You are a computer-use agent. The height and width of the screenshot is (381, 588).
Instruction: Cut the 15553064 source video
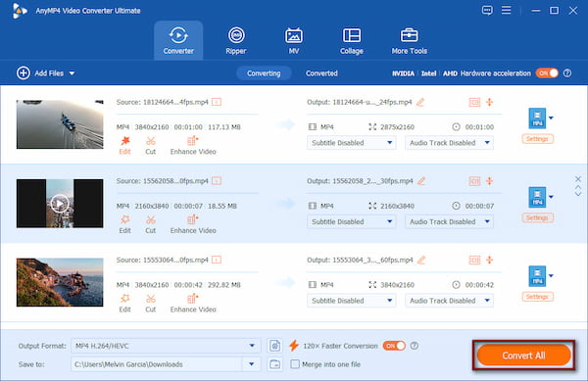click(150, 304)
